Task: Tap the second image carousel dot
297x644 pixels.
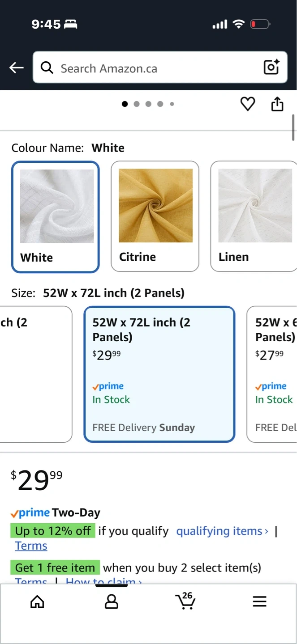Action: coord(137,104)
